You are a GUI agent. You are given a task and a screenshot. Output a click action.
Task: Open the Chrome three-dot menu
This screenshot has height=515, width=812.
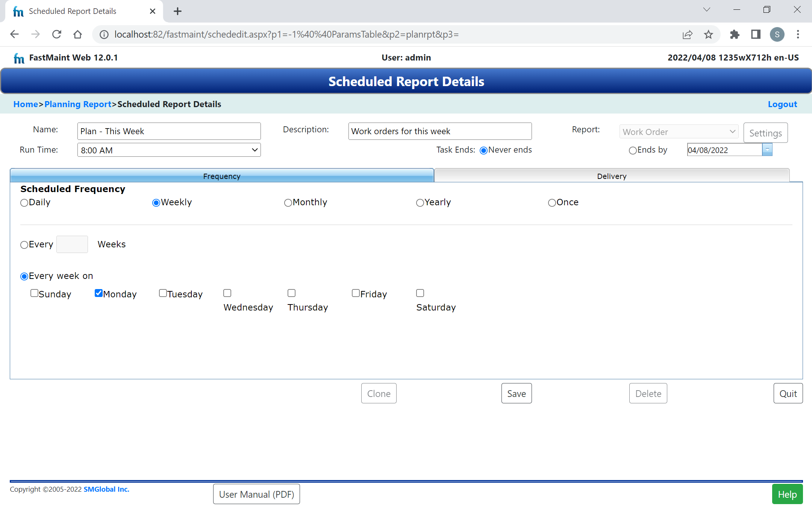pos(798,35)
